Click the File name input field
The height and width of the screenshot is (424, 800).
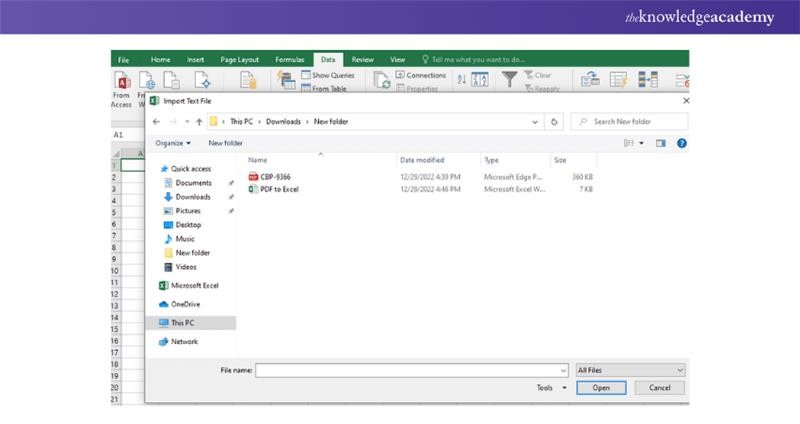pos(410,370)
